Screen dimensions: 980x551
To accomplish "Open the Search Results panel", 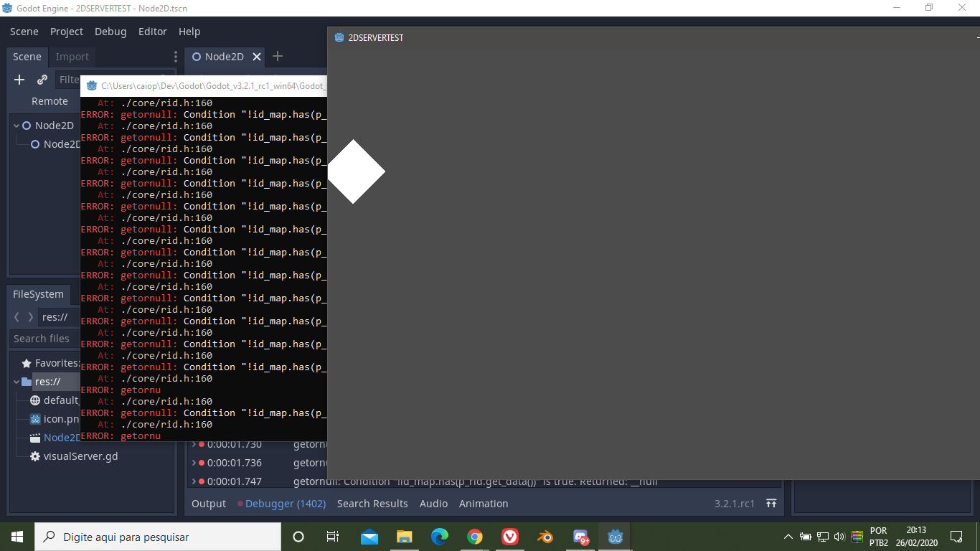I will point(372,504).
